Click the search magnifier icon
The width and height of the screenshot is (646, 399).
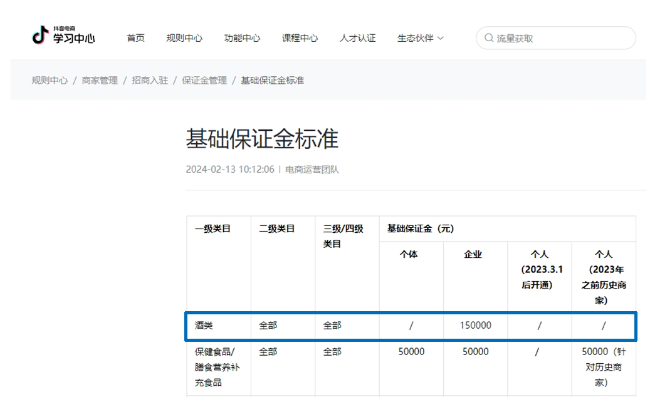click(x=489, y=38)
